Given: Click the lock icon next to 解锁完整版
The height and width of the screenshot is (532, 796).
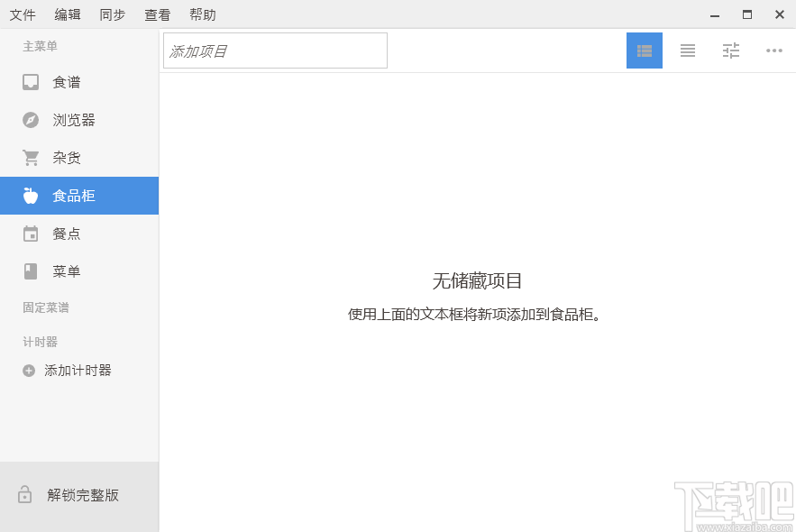Looking at the screenshot, I should (x=24, y=495).
